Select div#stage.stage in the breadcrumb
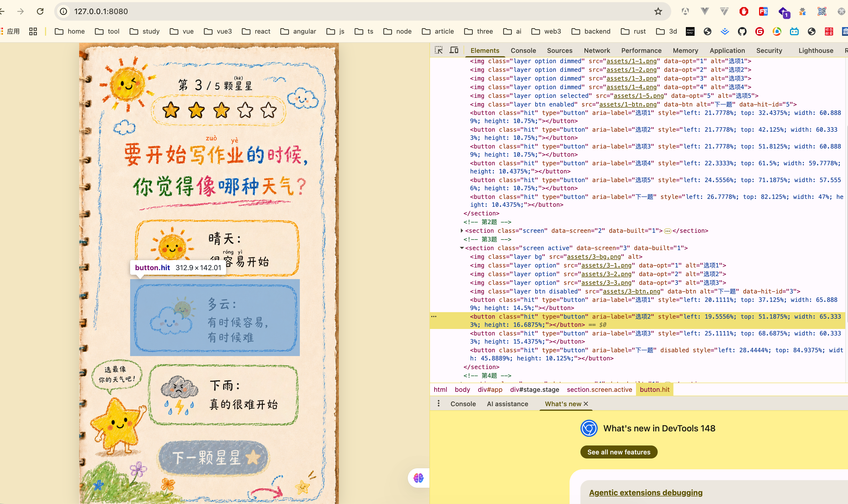This screenshot has width=848, height=504. pos(534,390)
